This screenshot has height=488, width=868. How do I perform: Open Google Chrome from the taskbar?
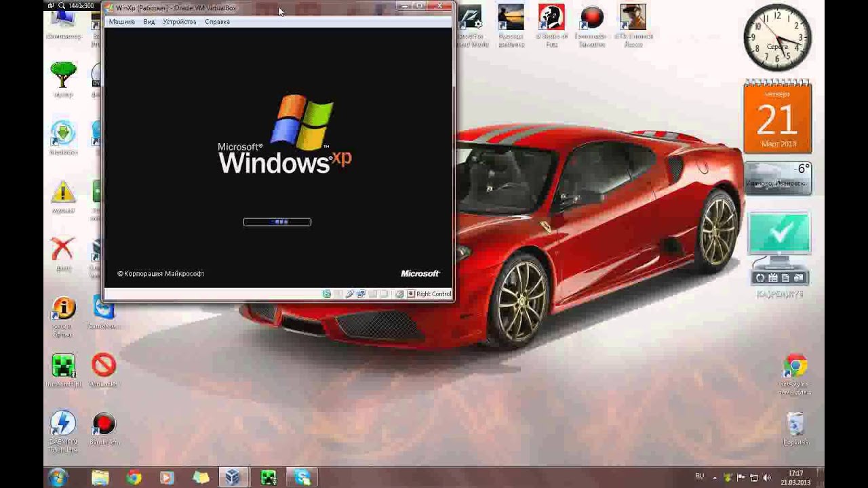pos(134,478)
